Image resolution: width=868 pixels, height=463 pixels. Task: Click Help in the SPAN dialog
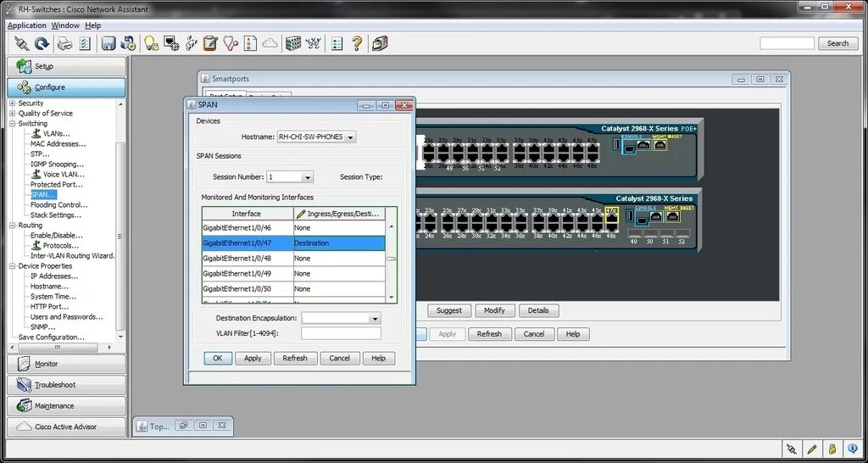point(378,359)
